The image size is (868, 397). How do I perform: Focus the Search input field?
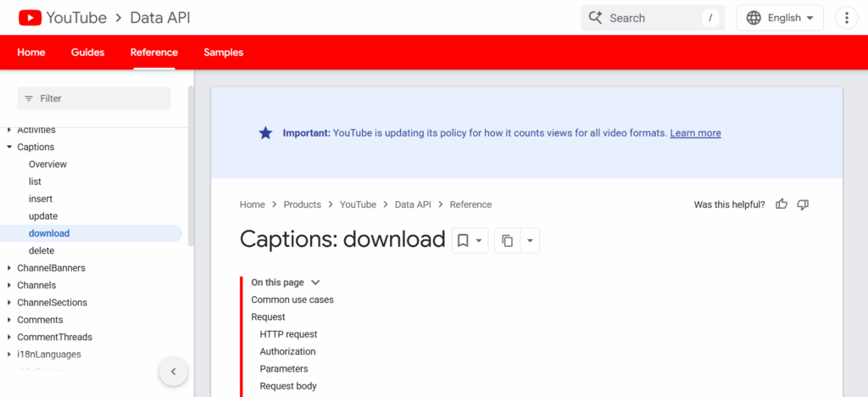point(654,18)
